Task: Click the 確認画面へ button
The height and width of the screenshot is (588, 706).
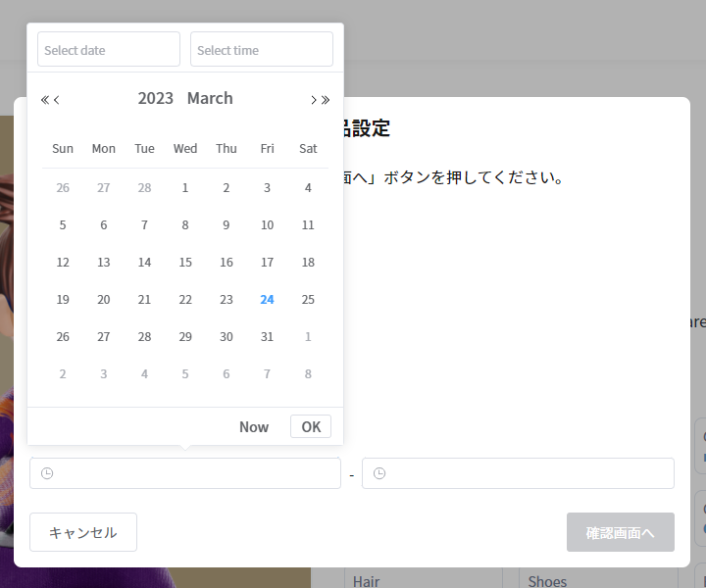Action: pyautogui.click(x=621, y=532)
